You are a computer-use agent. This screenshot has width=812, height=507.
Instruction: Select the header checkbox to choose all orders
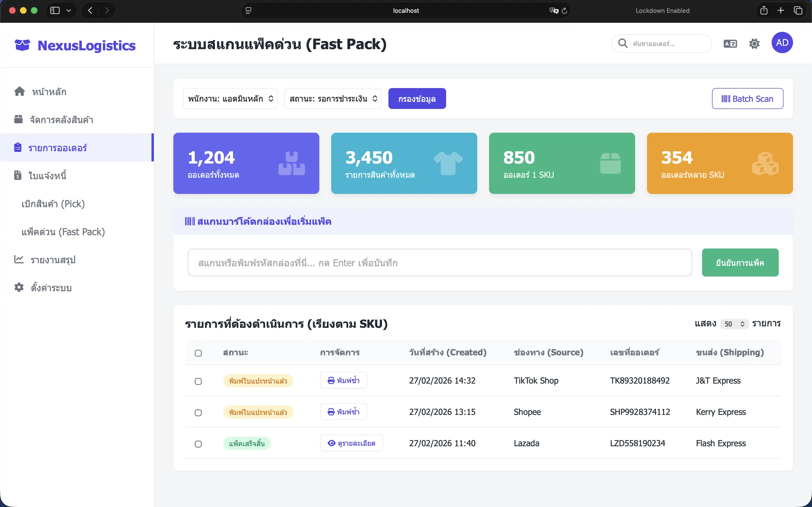point(198,353)
